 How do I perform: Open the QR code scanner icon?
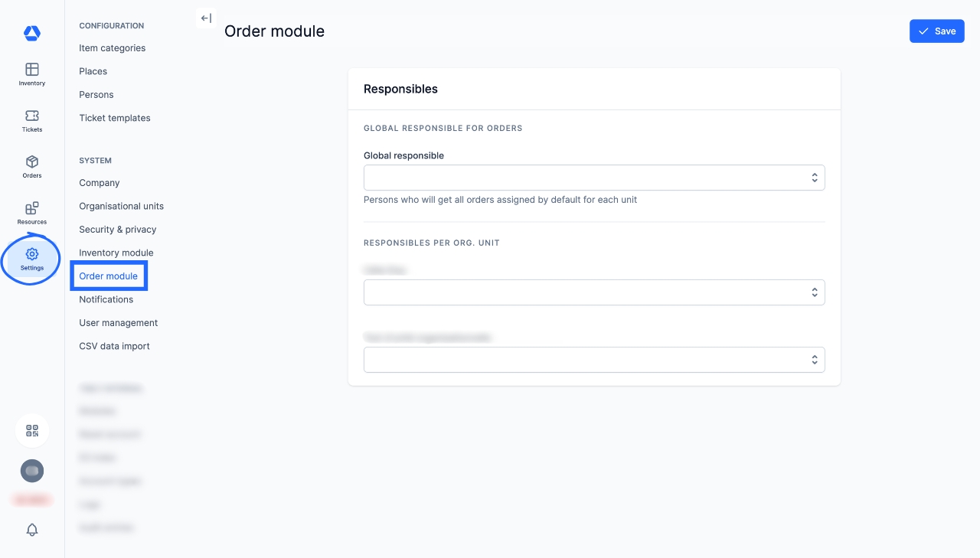click(x=32, y=430)
